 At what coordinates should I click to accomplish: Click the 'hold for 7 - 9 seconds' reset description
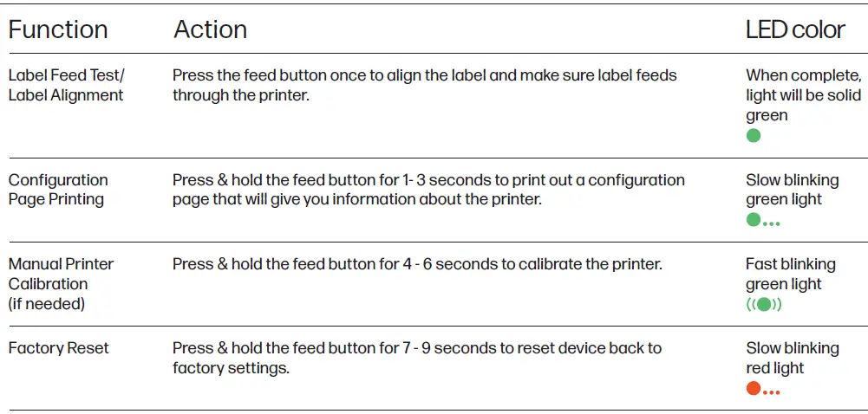416,358
